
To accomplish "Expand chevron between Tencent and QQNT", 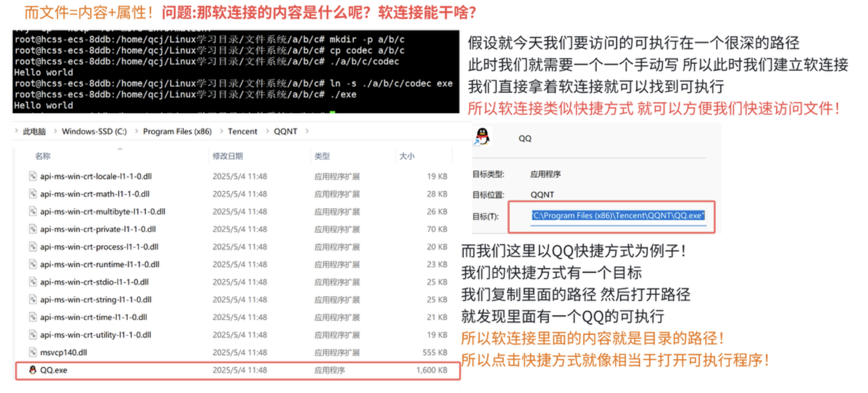I will point(267,131).
